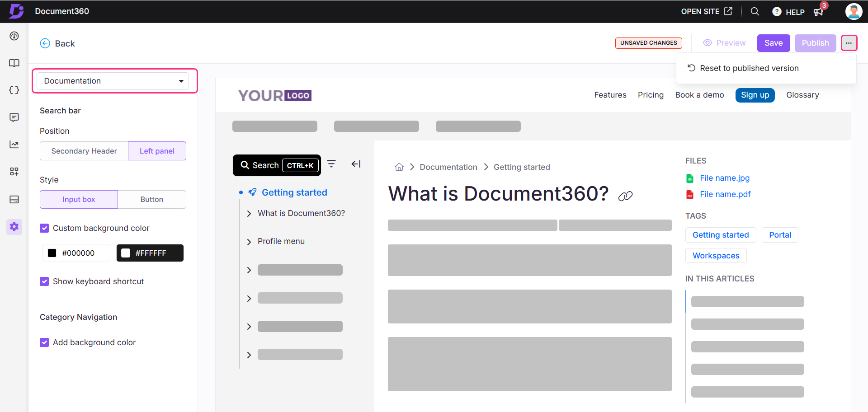The height and width of the screenshot is (412, 868).
Task: Open the widgets grid icon in sidebar
Action: coord(14,171)
